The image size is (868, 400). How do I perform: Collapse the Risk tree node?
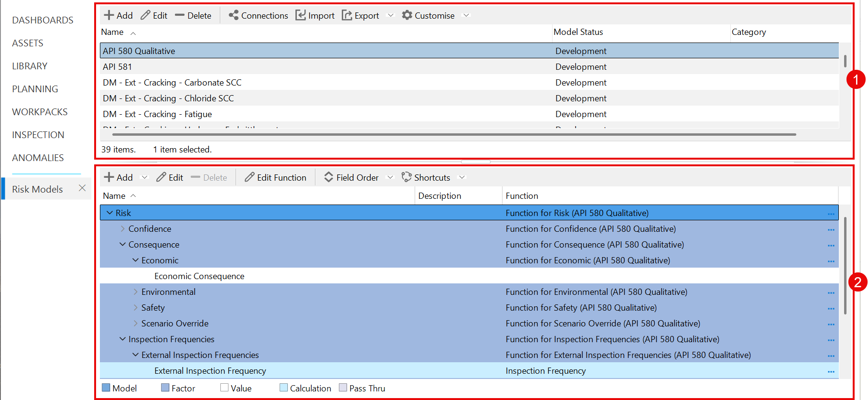[x=110, y=213]
